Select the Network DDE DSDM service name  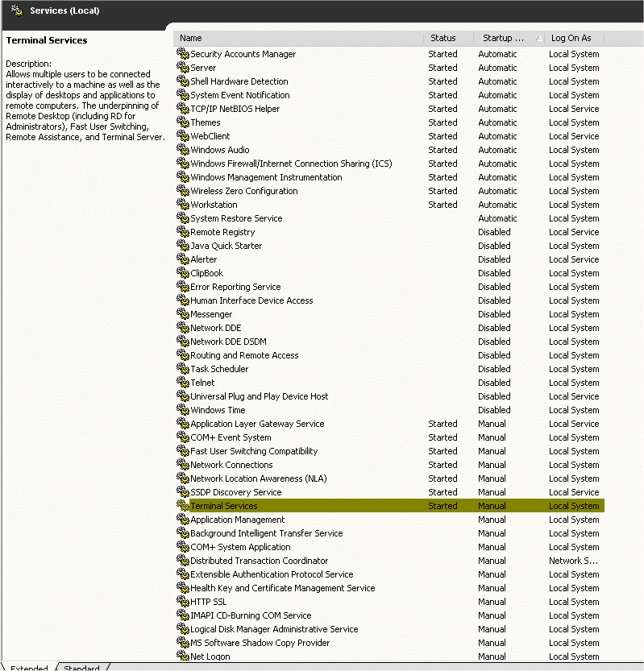point(228,342)
